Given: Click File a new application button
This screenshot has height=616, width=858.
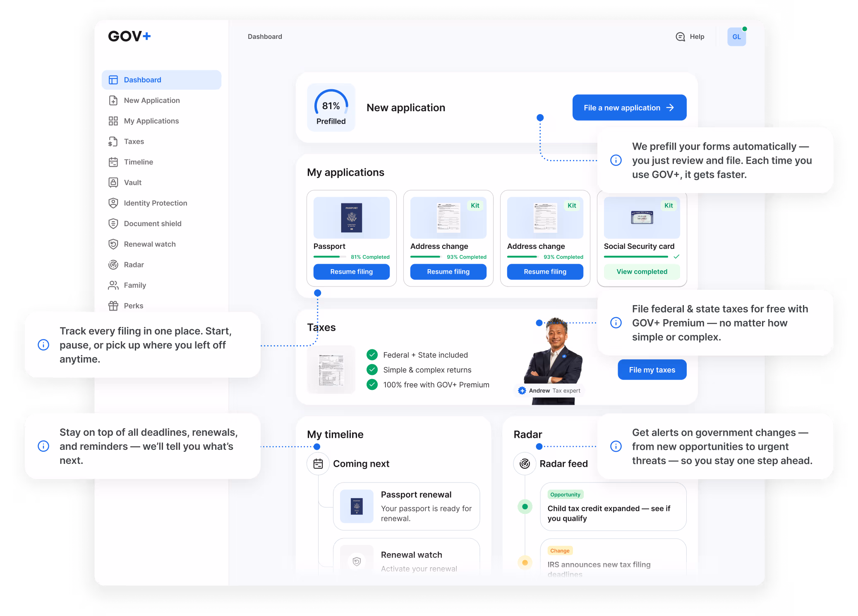Looking at the screenshot, I should pyautogui.click(x=629, y=107).
